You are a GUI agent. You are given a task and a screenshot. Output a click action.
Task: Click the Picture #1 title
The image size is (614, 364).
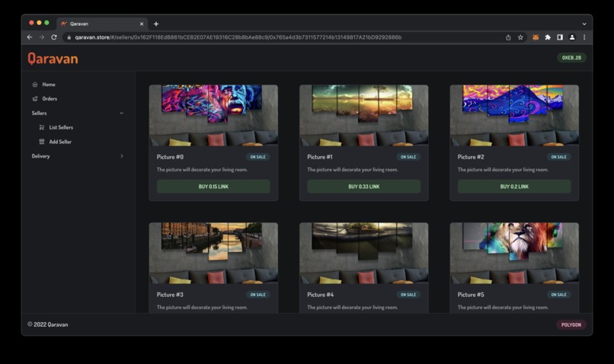(x=320, y=157)
